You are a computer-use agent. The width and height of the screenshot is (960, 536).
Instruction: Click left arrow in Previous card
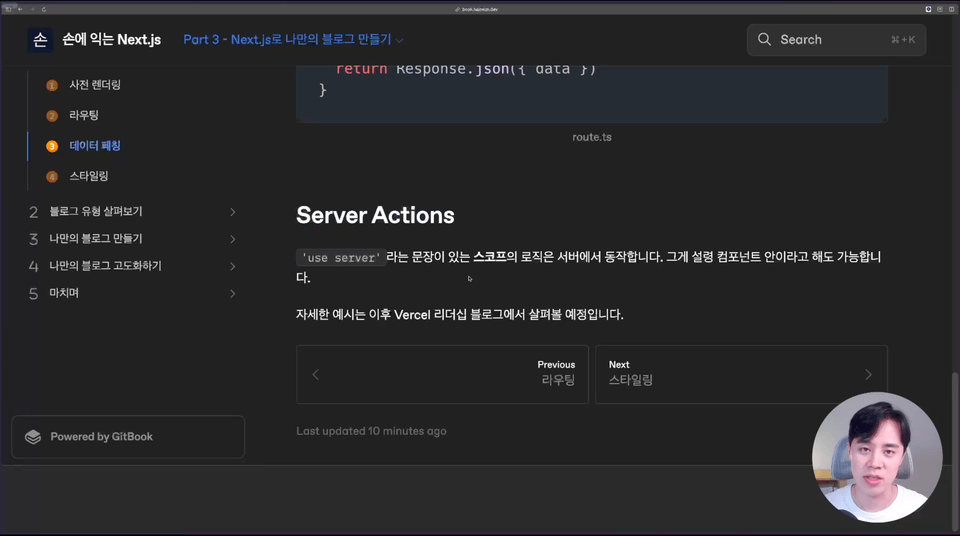point(316,374)
